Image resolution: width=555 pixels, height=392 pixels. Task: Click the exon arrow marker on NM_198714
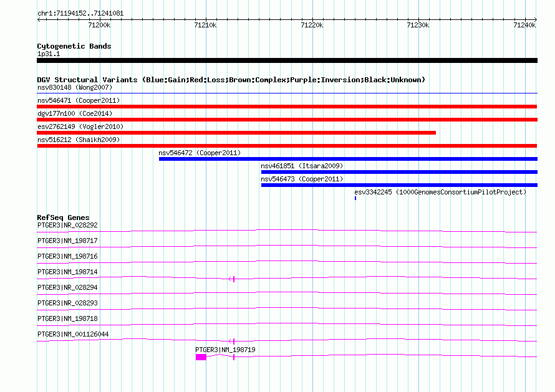[232, 279]
